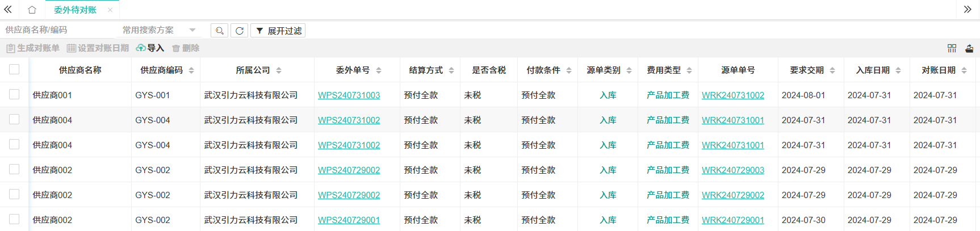Toggle the select-all header checkbox
This screenshot has height=231, width=980.
(x=14, y=69)
